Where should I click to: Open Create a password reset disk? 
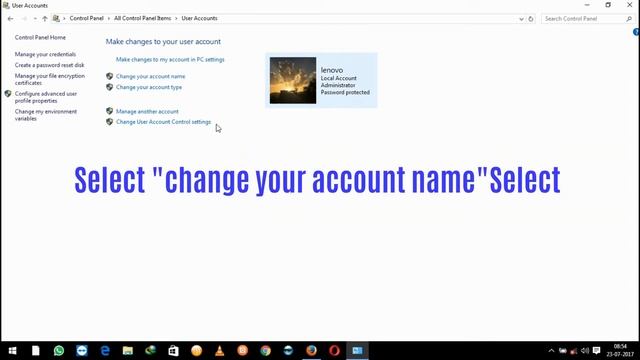[49, 65]
